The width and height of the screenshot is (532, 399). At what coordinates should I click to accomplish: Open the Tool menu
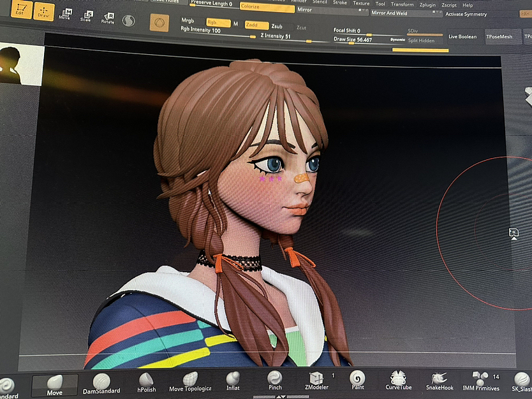380,4
